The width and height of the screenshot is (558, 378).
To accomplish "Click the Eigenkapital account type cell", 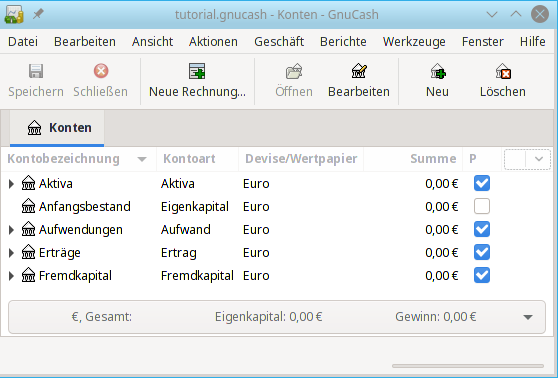I will point(195,206).
